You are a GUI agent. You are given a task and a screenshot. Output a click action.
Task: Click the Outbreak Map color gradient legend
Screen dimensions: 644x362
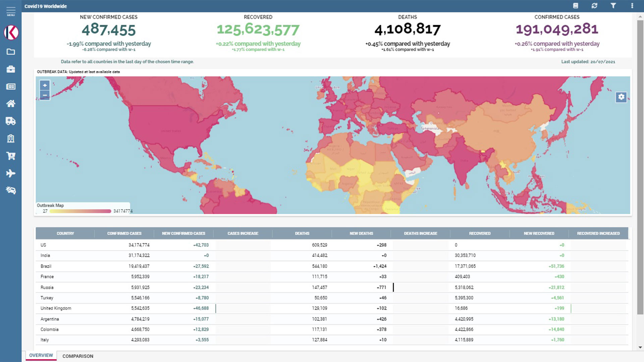pyautogui.click(x=80, y=211)
